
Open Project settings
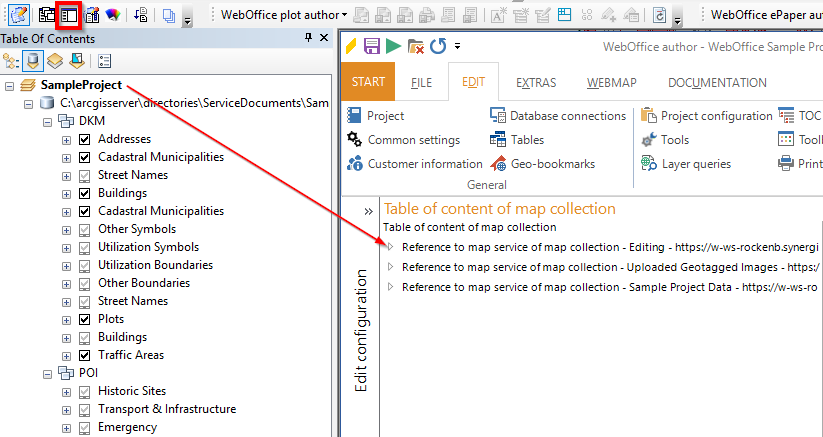376,116
